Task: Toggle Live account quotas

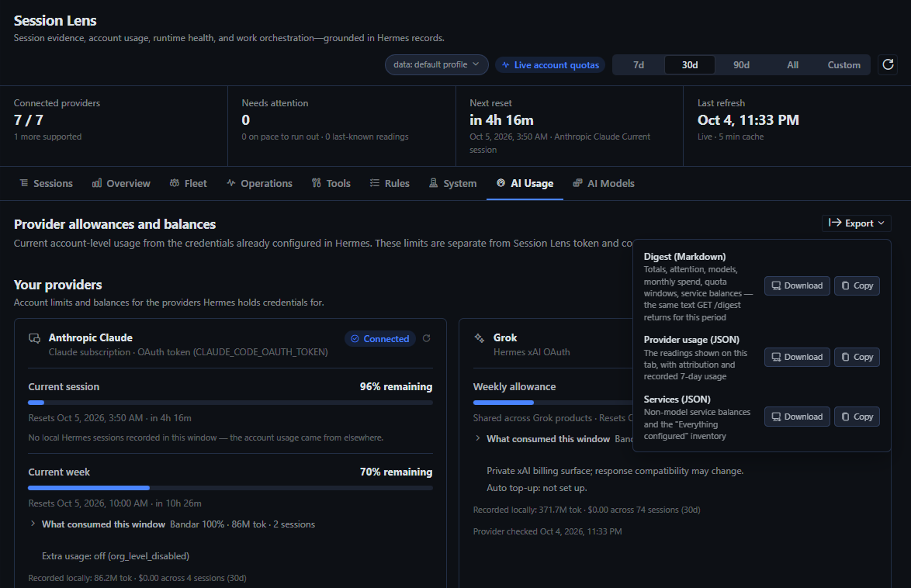Action: point(550,65)
